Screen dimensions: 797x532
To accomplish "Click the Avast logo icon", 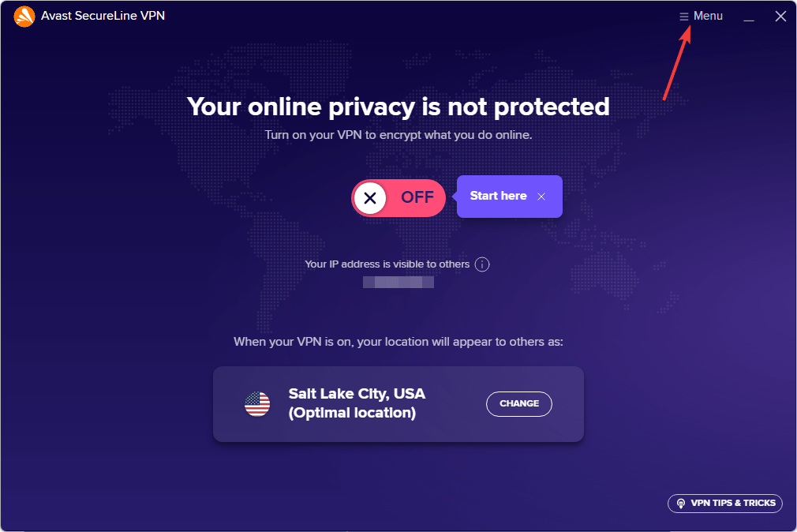I will coord(24,16).
